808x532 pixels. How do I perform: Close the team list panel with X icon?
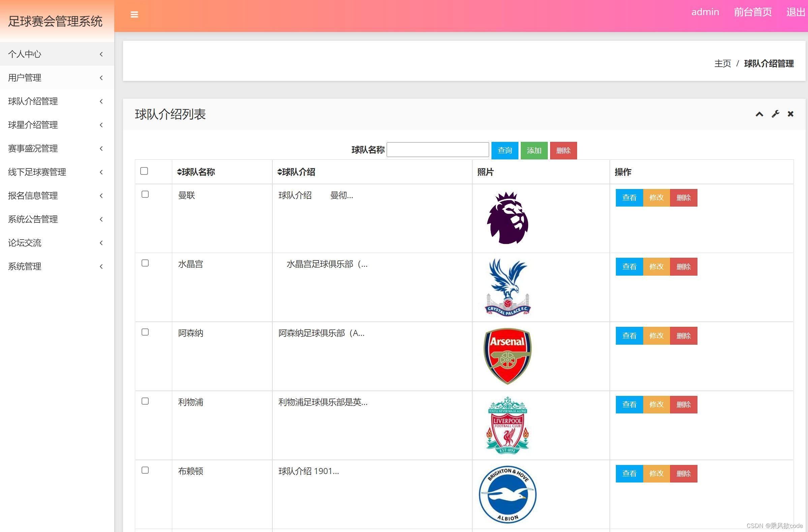790,114
